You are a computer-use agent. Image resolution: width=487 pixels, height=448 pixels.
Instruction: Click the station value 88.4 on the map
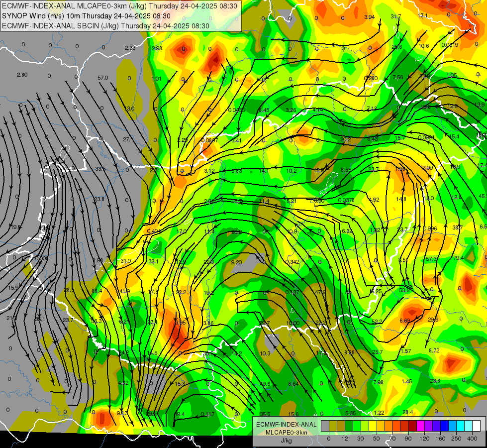tap(97, 291)
